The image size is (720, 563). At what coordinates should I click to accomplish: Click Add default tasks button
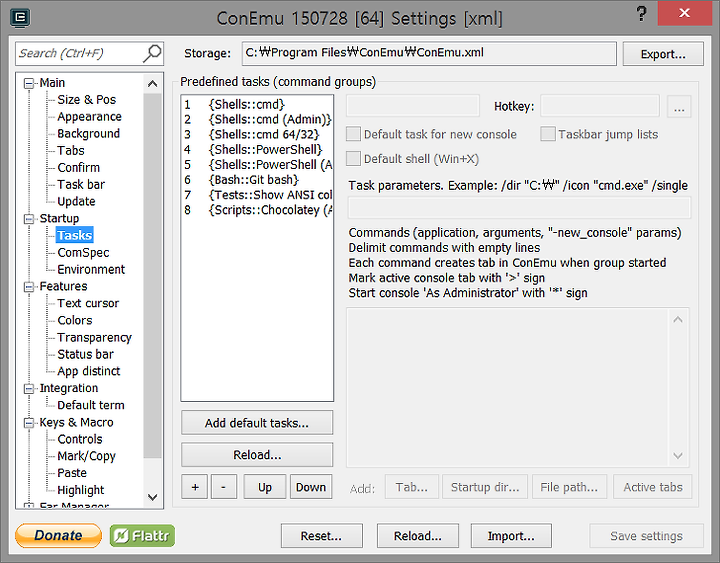point(257,422)
